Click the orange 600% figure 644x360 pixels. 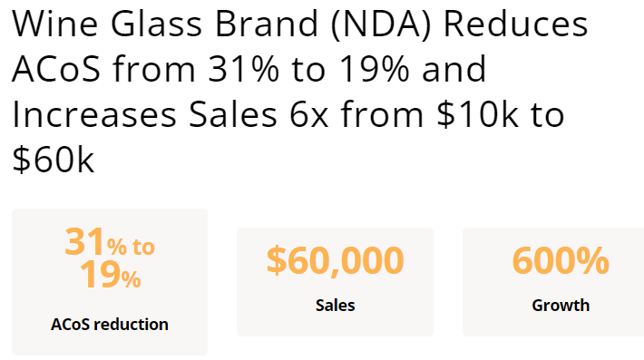[561, 260]
